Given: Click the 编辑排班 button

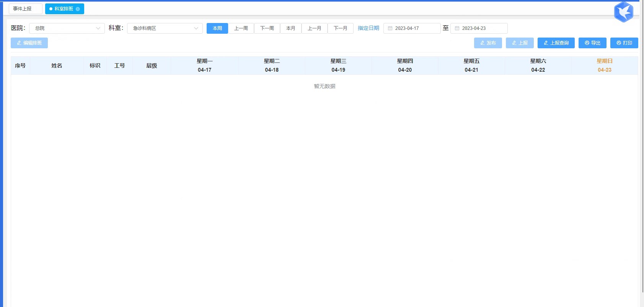Looking at the screenshot, I should [29, 43].
